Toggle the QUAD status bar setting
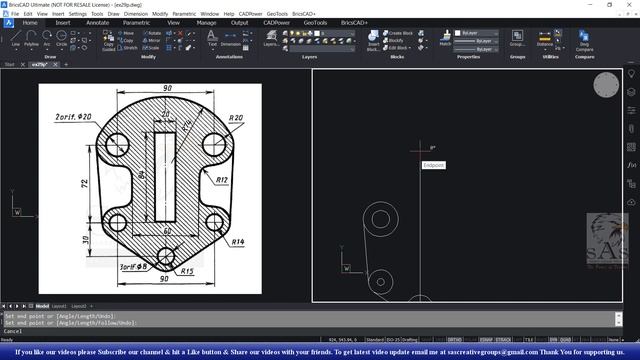 [566, 340]
